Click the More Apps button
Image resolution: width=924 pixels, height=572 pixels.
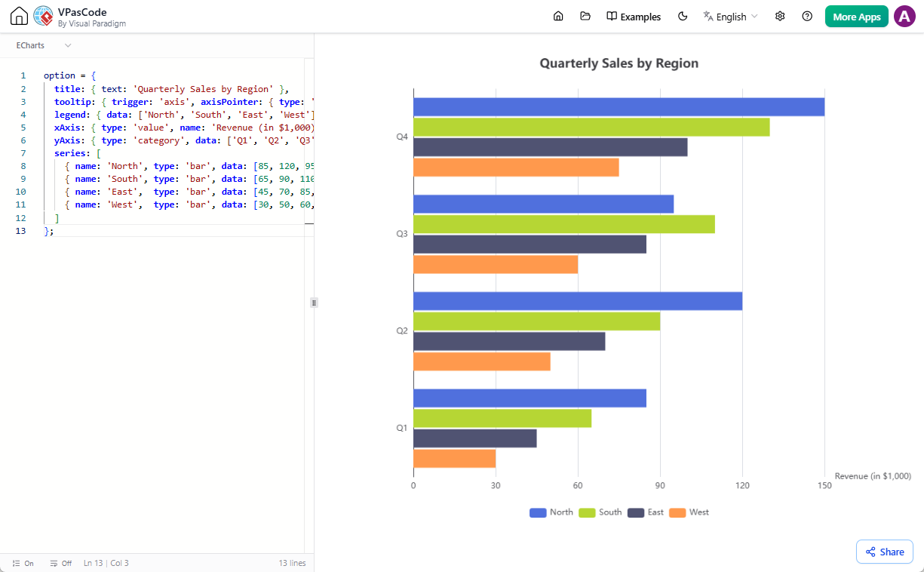857,17
